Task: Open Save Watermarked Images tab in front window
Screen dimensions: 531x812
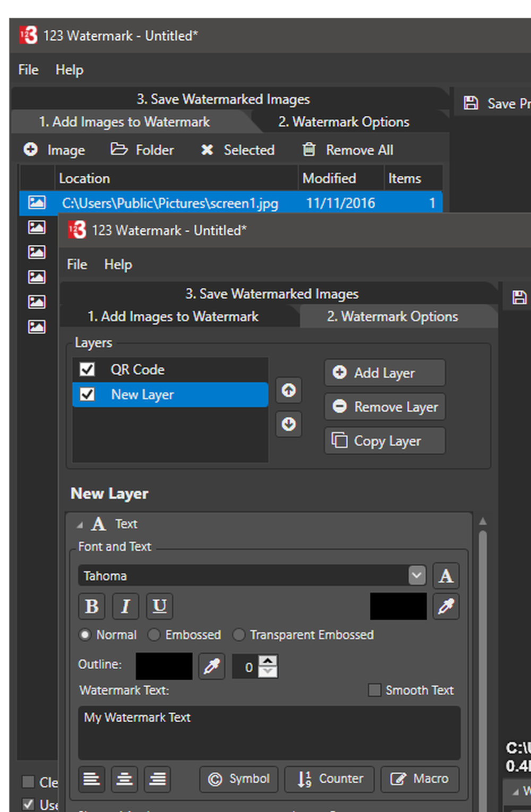Action: (x=272, y=293)
